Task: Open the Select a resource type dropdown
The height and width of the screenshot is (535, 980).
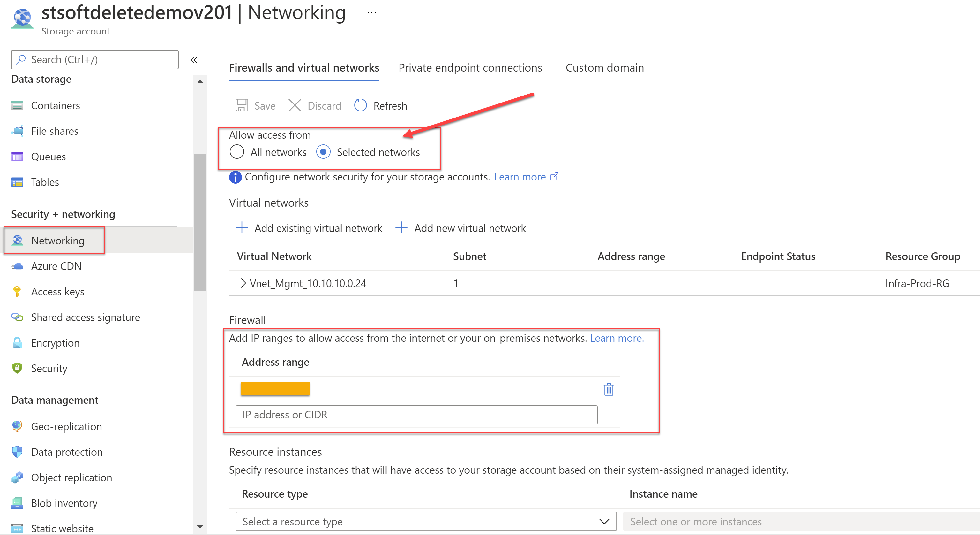Action: [x=426, y=521]
